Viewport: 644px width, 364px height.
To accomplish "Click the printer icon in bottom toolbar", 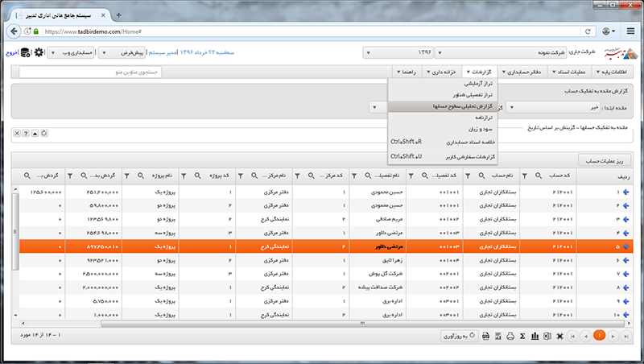I will pos(510,335).
